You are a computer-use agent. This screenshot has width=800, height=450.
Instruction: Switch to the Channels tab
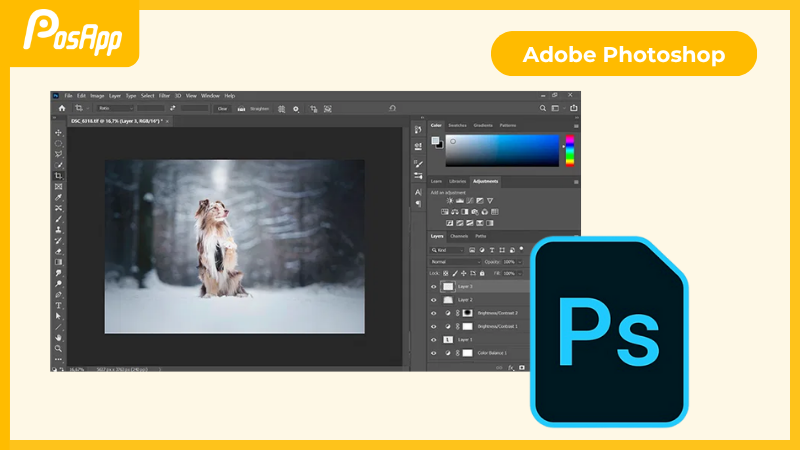click(459, 236)
